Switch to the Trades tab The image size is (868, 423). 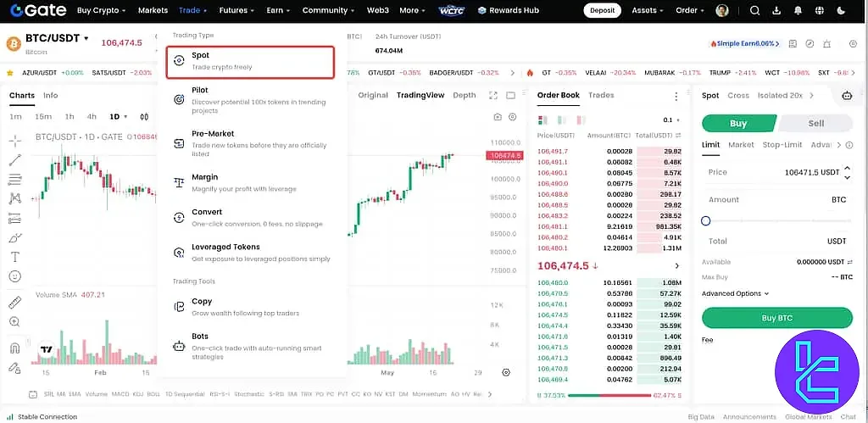601,96
